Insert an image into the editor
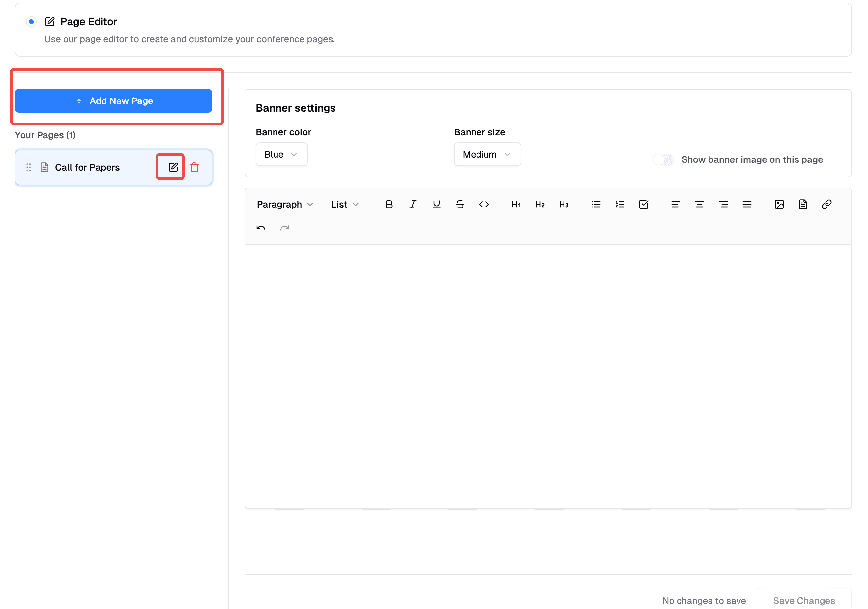Image resolution: width=868 pixels, height=609 pixels. (780, 204)
